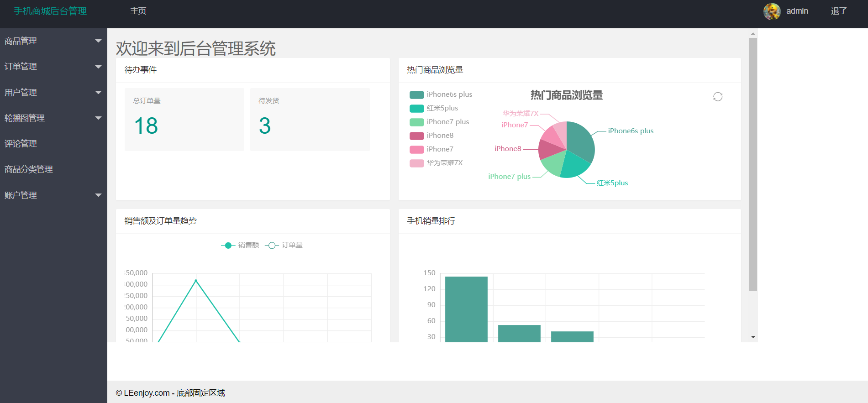This screenshot has width=868, height=403.
Task: Click the 手机销量排行 card header text
Action: click(431, 221)
